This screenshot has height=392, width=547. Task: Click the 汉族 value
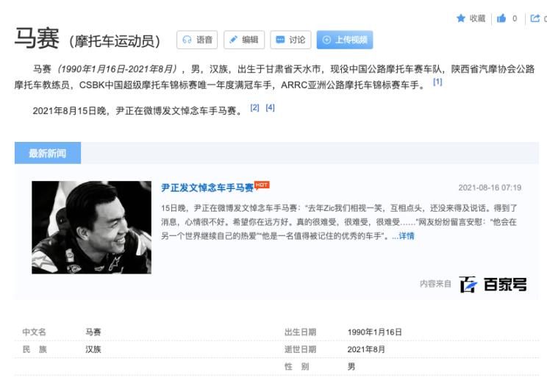[x=93, y=349]
